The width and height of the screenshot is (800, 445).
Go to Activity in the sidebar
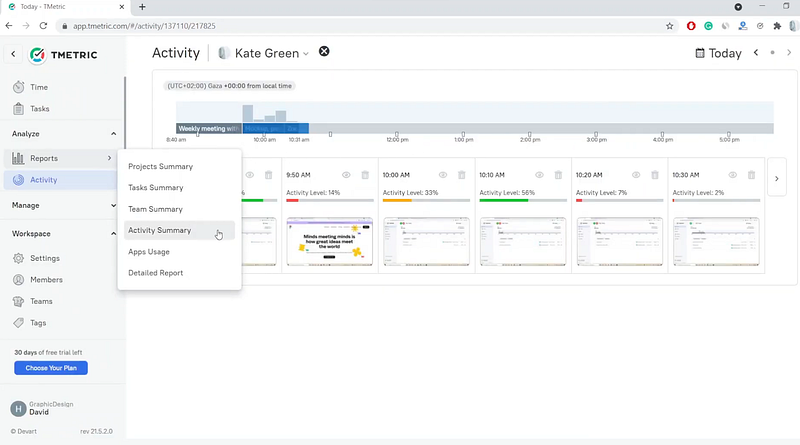click(x=61, y=180)
